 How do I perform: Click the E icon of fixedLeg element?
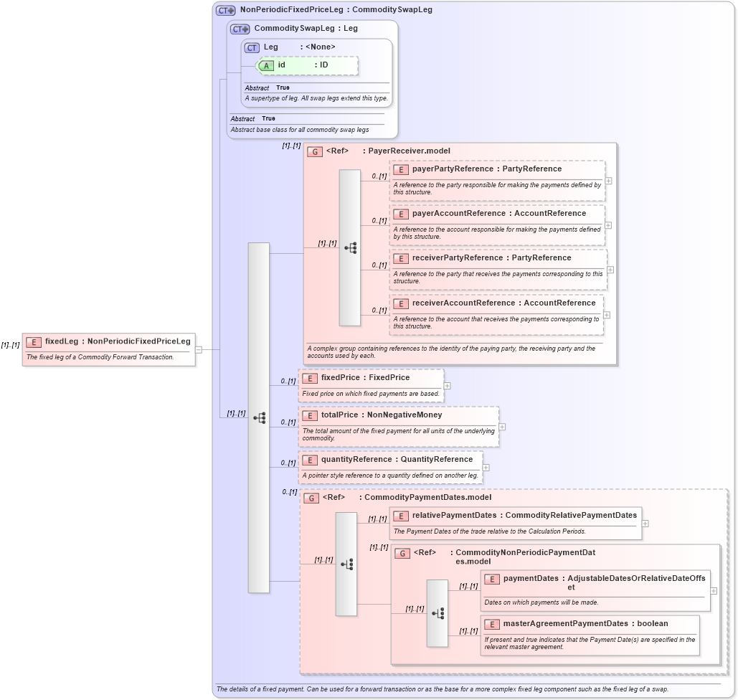34,342
